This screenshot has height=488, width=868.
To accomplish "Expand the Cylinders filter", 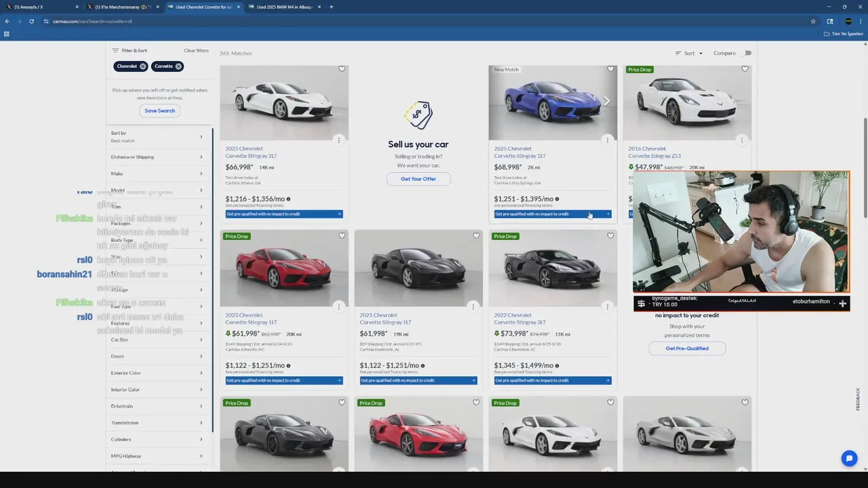I will pos(159,439).
